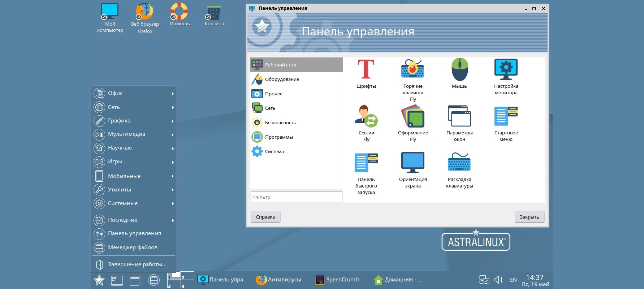Click the volume icon in system tray
This screenshot has height=289, width=644.
pos(498,280)
